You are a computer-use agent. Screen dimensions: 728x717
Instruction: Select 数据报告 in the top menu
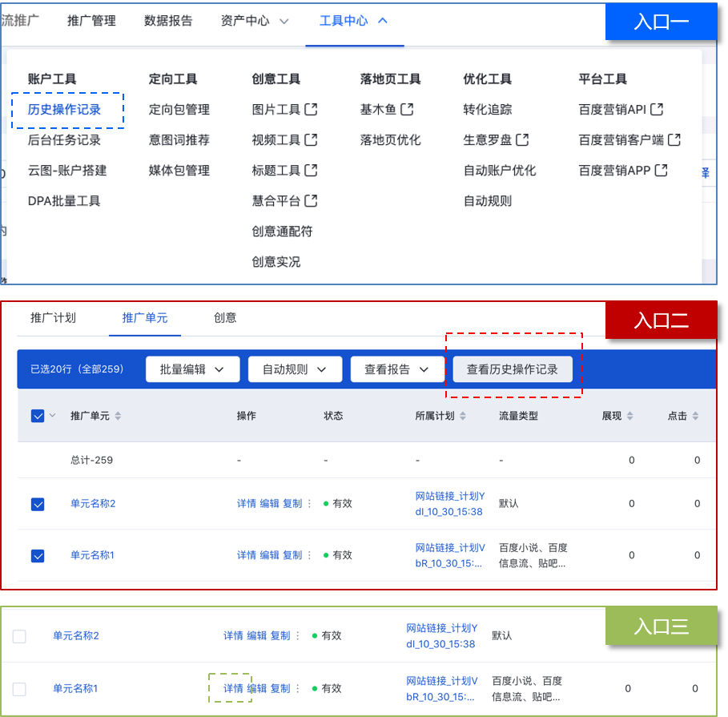click(167, 22)
